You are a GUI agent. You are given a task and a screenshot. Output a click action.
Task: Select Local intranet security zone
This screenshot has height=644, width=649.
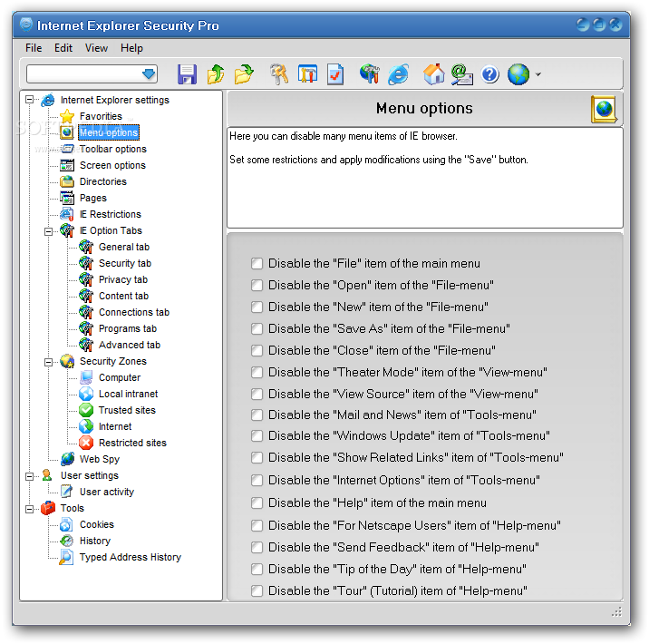[x=128, y=394]
